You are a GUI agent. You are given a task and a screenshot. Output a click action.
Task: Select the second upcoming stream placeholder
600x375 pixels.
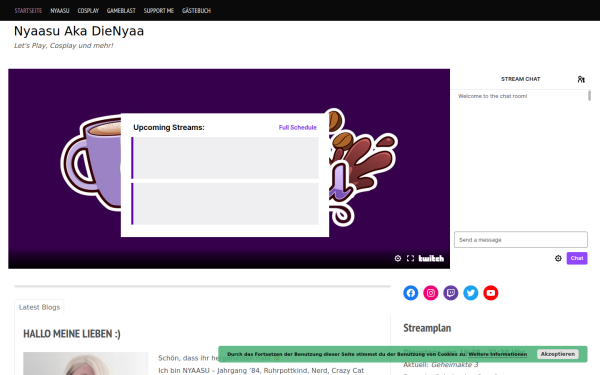tap(225, 204)
